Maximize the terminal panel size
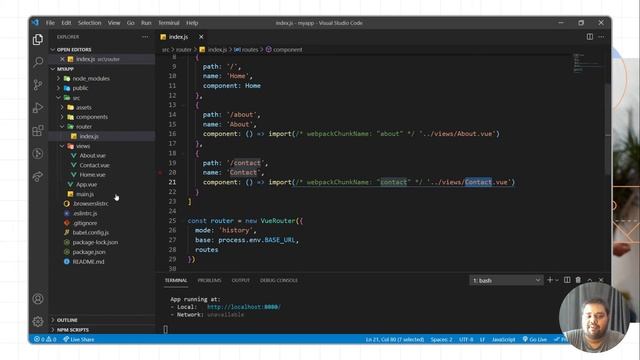The height and width of the screenshot is (360, 640). (x=589, y=280)
